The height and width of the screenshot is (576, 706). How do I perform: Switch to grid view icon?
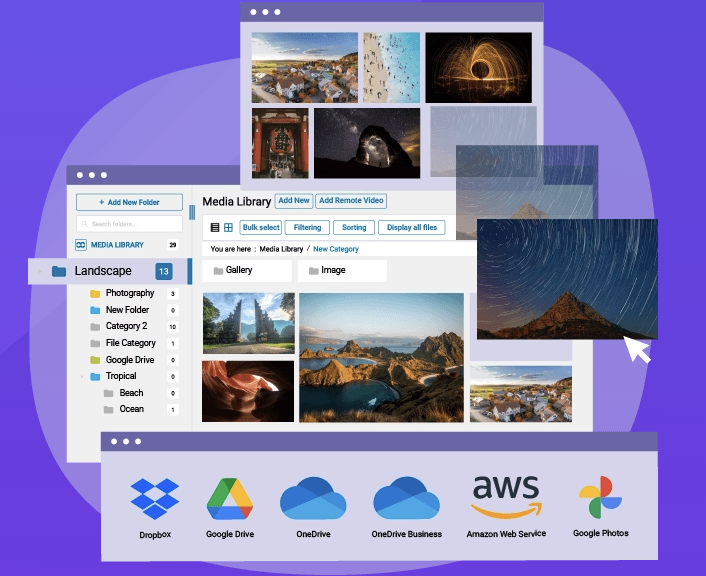tap(228, 228)
